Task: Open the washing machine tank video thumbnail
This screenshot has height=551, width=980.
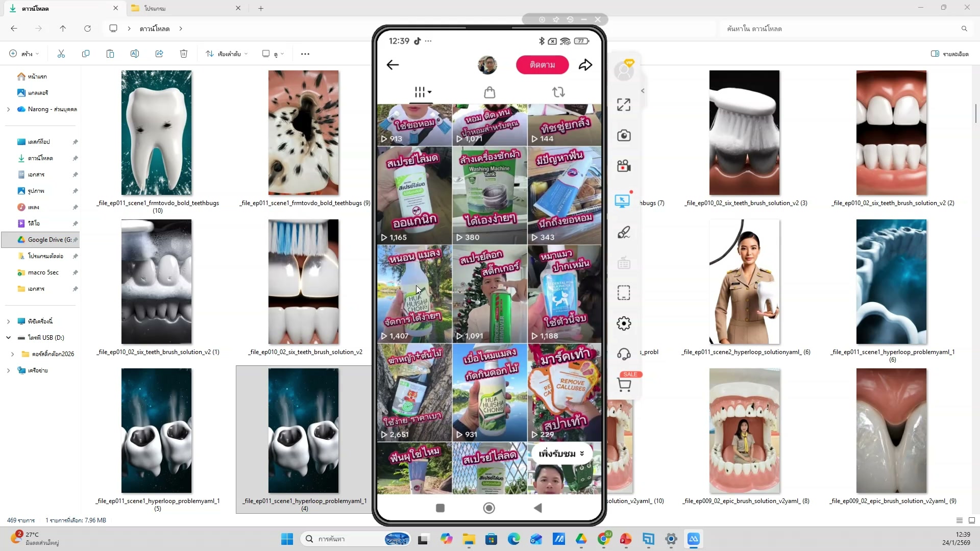Action: (489, 195)
